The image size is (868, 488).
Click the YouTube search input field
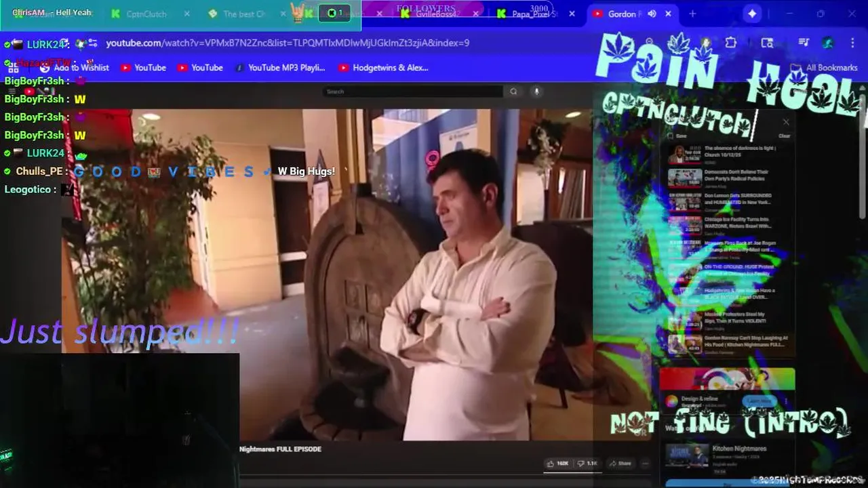click(x=413, y=91)
